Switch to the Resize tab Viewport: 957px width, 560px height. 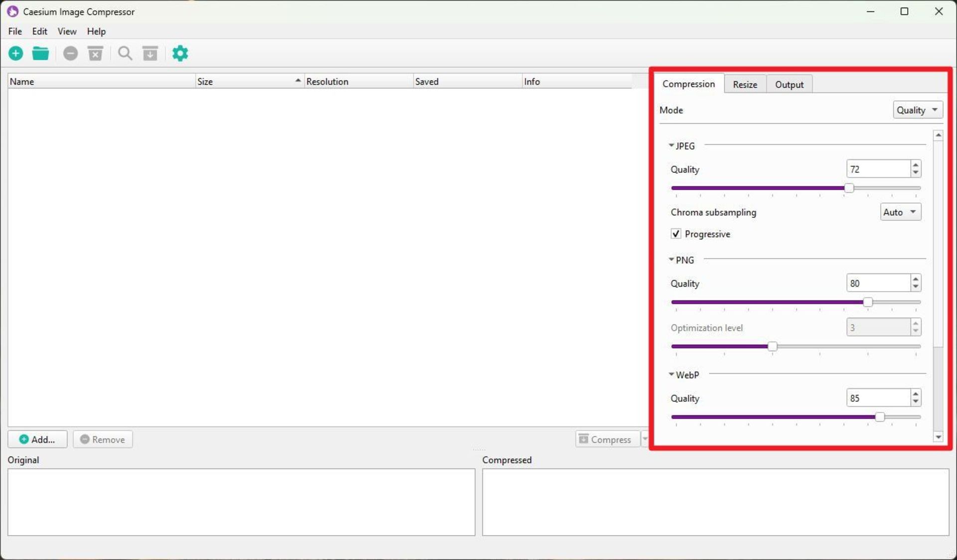[x=745, y=85]
